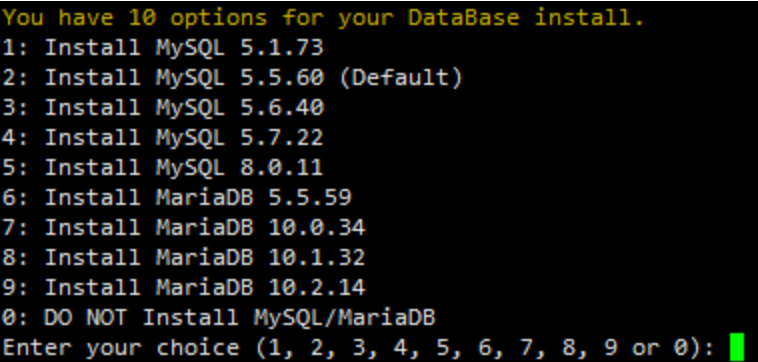Click the 'Install MariaDB 10.0.34' line
758x362 pixels.
[184, 228]
